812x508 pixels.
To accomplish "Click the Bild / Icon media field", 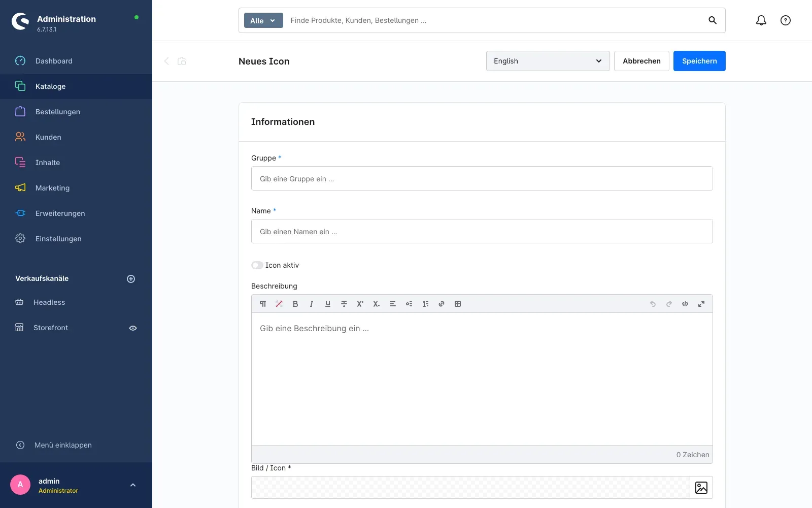I will 470,488.
